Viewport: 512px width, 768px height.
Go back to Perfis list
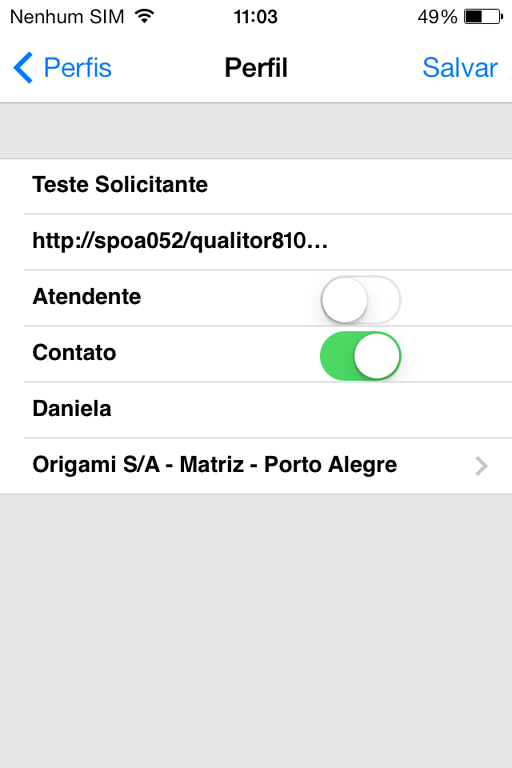[x=63, y=68]
